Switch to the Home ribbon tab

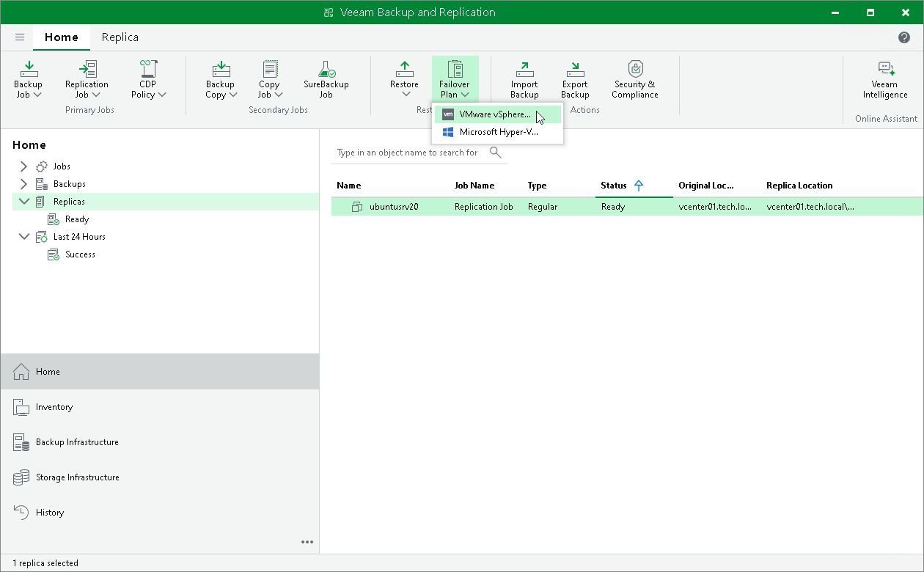pos(62,37)
